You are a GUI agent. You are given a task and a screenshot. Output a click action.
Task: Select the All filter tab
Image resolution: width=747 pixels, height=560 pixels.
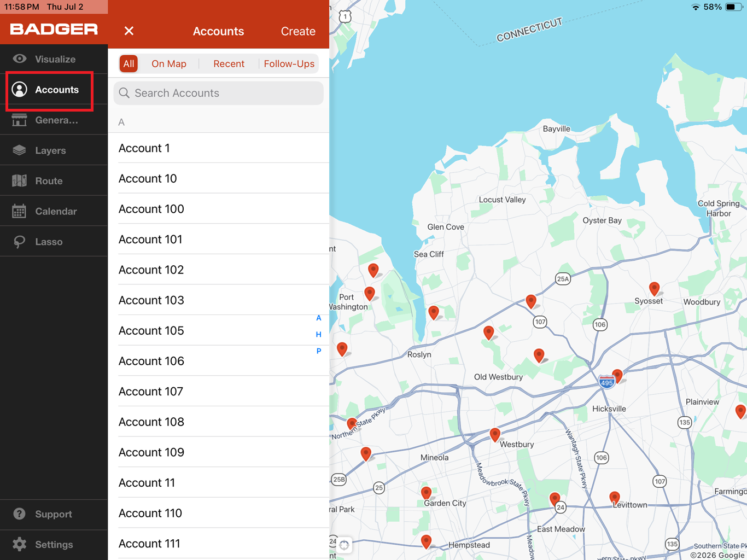pyautogui.click(x=129, y=64)
